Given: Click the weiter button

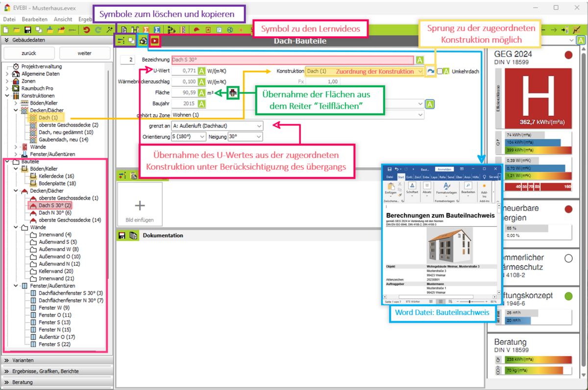Looking at the screenshot, I should tap(84, 53).
